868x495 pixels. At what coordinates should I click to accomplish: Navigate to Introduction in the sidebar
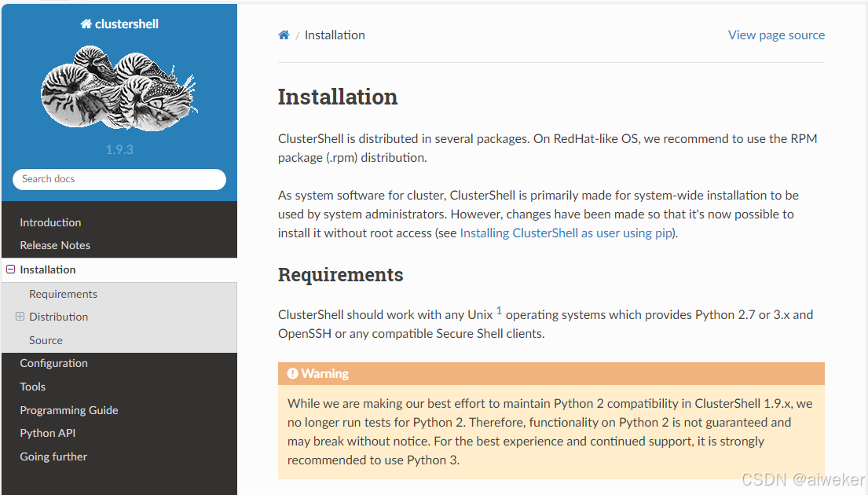click(x=50, y=222)
